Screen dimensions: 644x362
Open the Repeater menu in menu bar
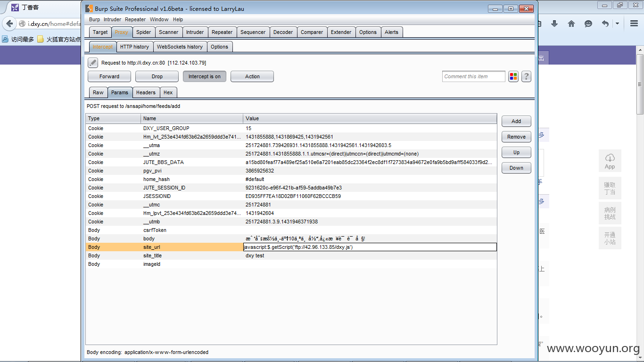click(x=135, y=19)
